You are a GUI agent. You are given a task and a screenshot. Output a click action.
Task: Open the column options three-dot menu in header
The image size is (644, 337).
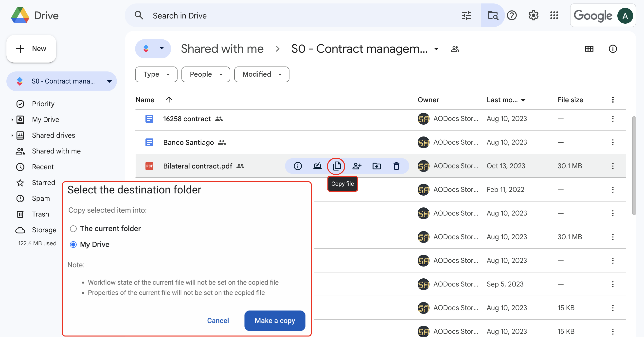(612, 100)
